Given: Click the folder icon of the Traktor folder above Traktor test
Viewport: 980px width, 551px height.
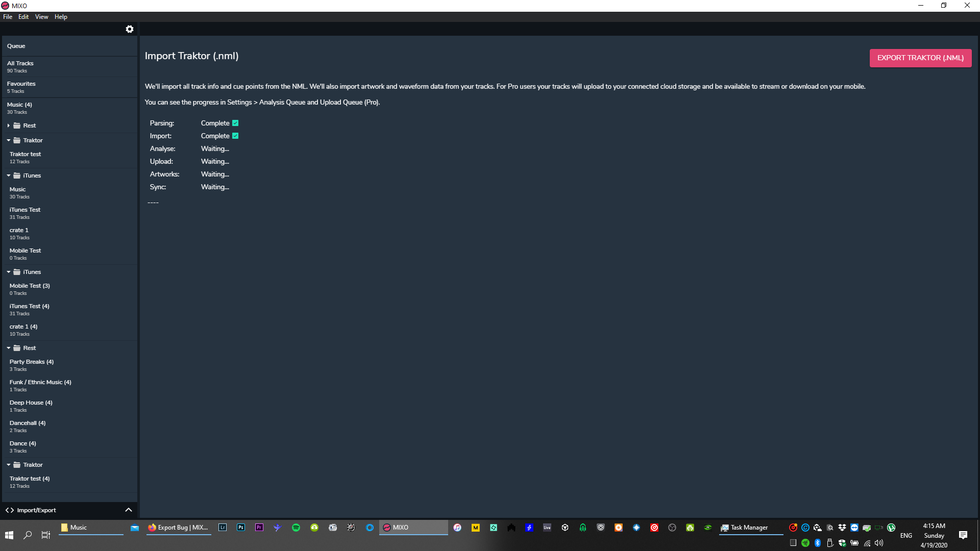Looking at the screenshot, I should coord(17,140).
